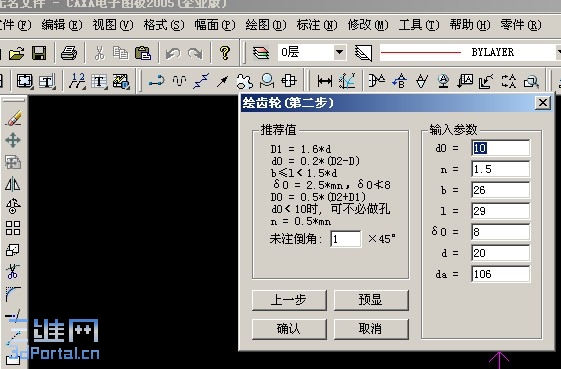Click the δ0 input field
This screenshot has width=561, height=369.
click(500, 232)
